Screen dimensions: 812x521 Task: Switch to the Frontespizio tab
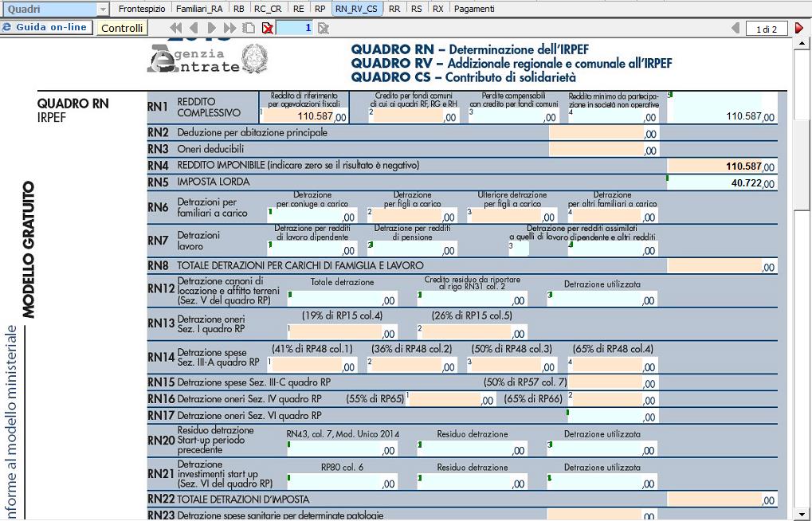142,9
